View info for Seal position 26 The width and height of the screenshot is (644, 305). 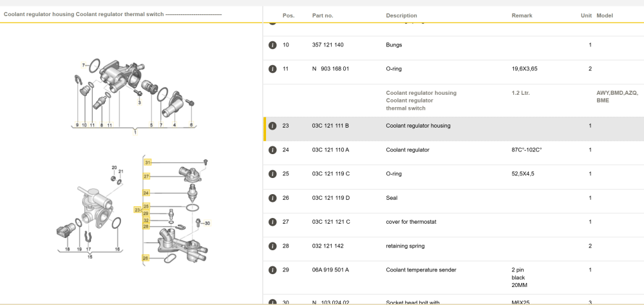272,198
